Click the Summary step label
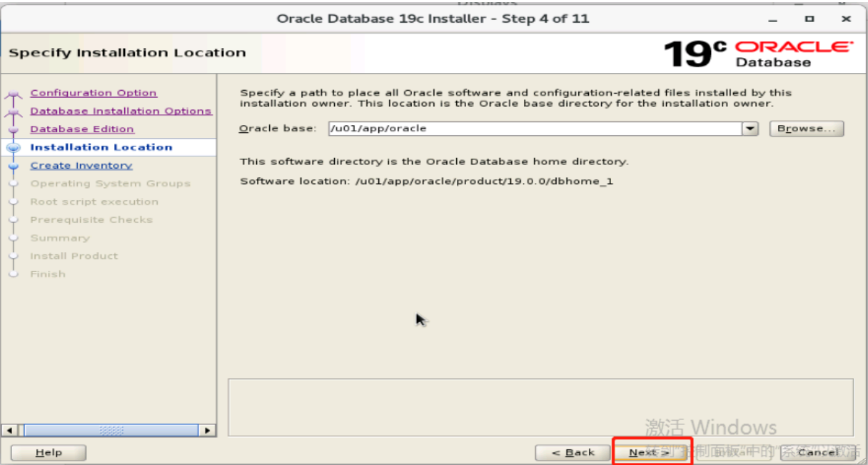This screenshot has height=465, width=868. (60, 238)
